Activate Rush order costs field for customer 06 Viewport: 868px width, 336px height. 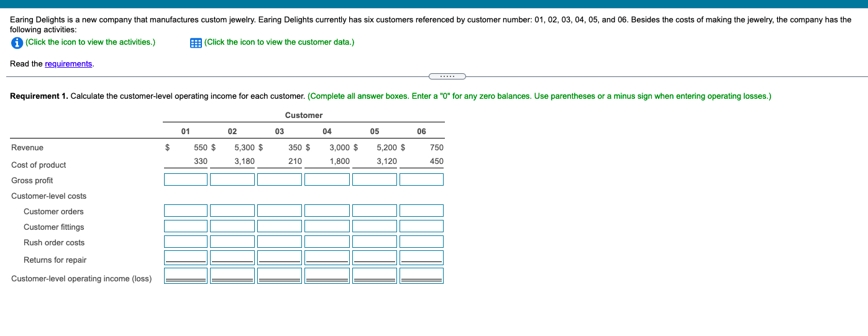[421, 242]
